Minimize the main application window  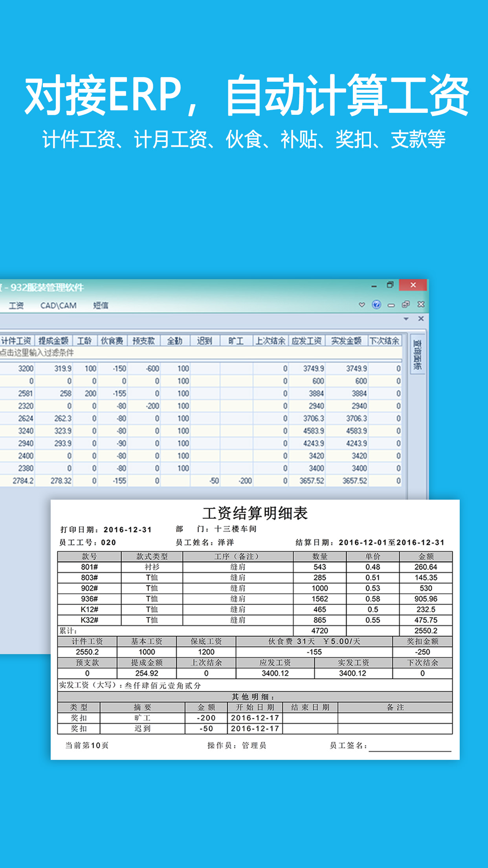(x=374, y=286)
